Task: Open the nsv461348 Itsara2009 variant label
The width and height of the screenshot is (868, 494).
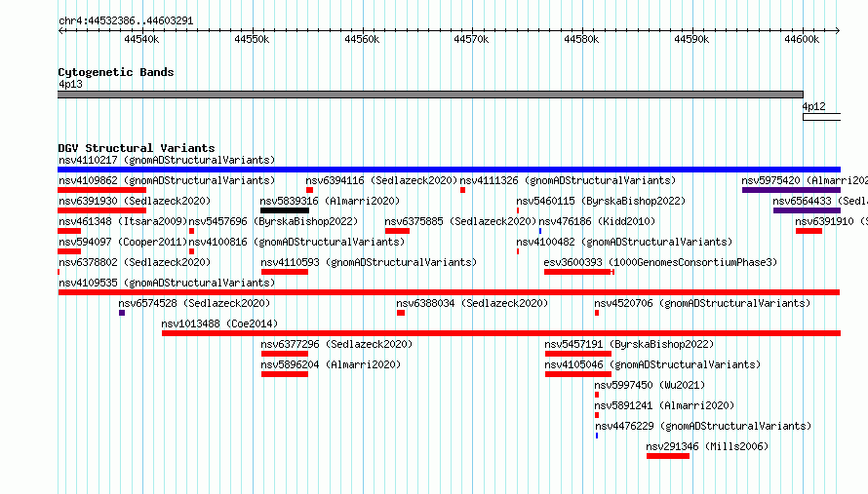Action: tap(123, 221)
